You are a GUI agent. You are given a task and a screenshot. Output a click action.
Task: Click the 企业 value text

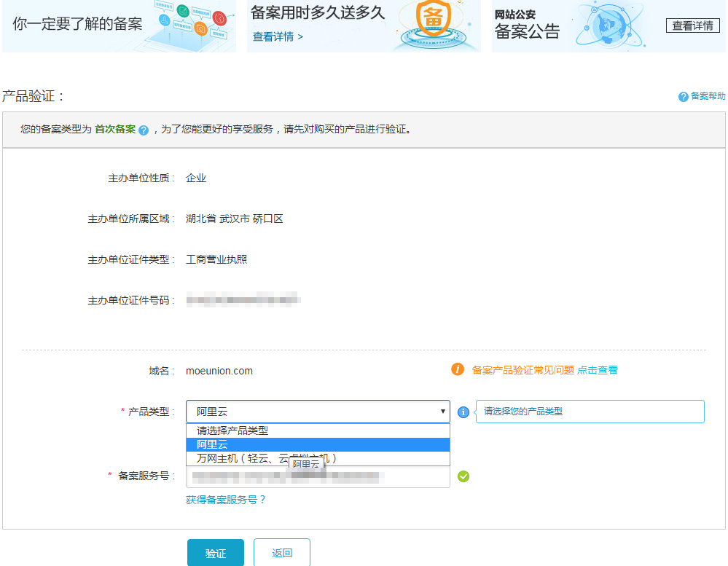[x=196, y=178]
